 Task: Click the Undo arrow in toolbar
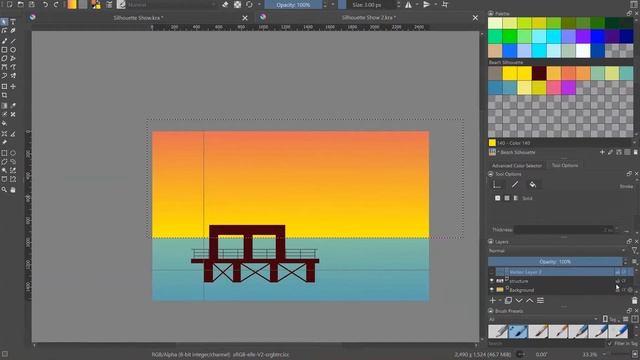click(45, 4)
